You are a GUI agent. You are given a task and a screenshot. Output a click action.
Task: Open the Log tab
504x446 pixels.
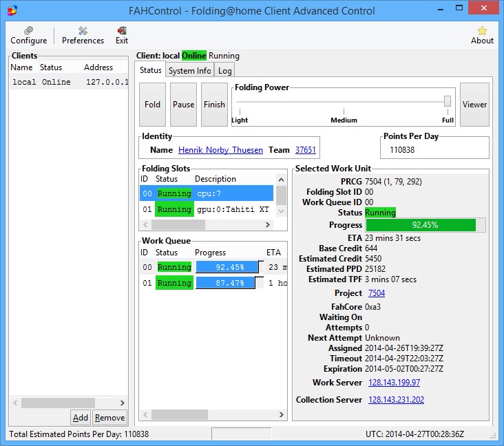pyautogui.click(x=224, y=71)
